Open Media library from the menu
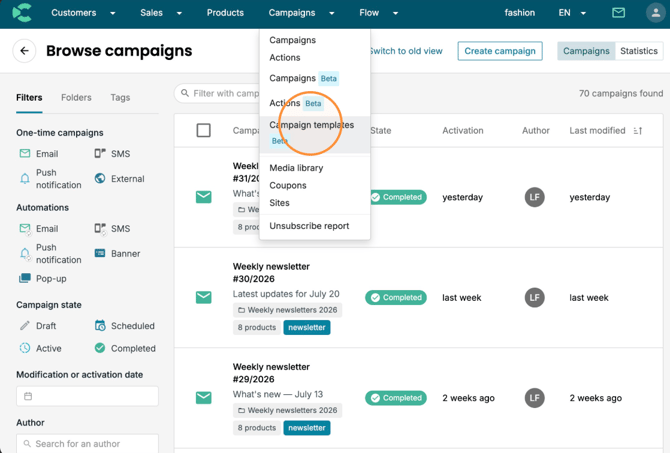This screenshot has width=670, height=453. tap(296, 168)
